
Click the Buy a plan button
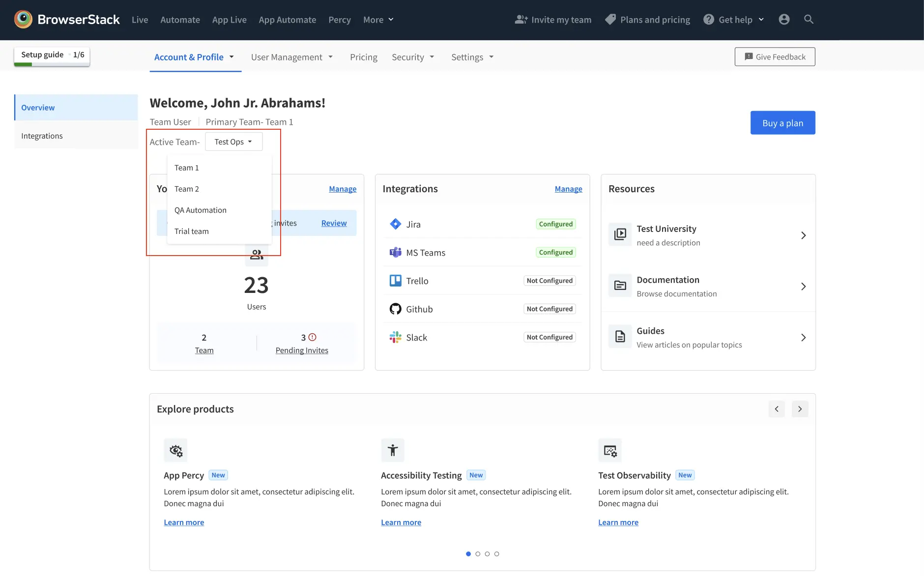click(x=782, y=122)
